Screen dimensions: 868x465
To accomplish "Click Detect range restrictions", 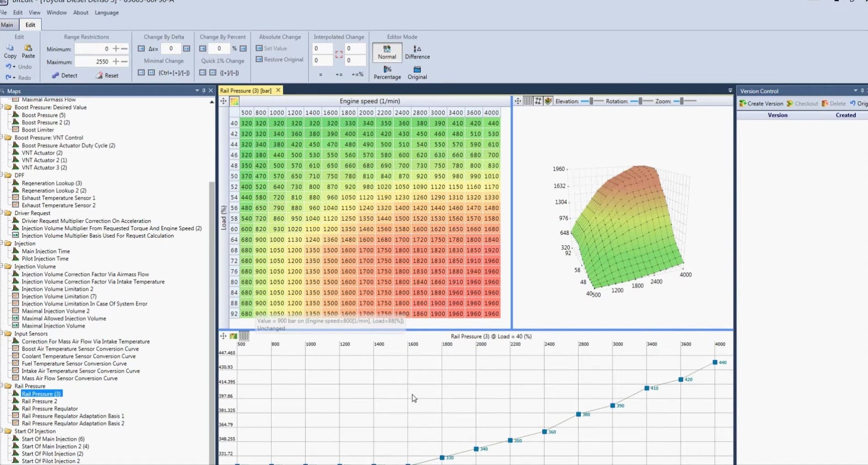I will pyautogui.click(x=64, y=76).
